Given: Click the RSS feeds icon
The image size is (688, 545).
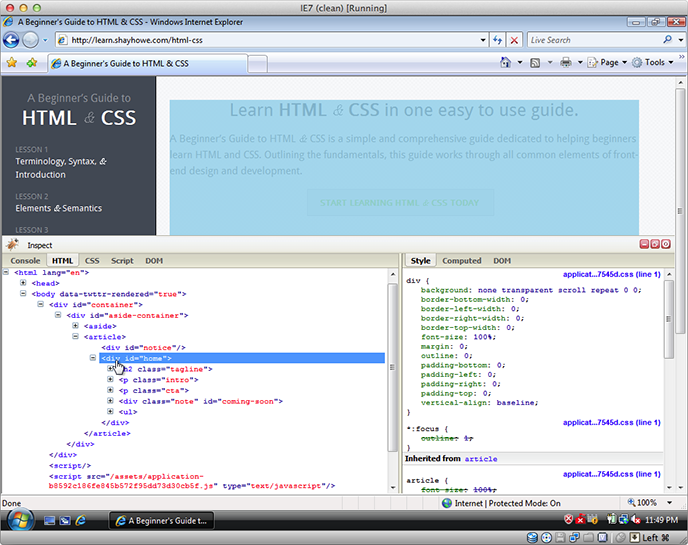Looking at the screenshot, I should 535,63.
